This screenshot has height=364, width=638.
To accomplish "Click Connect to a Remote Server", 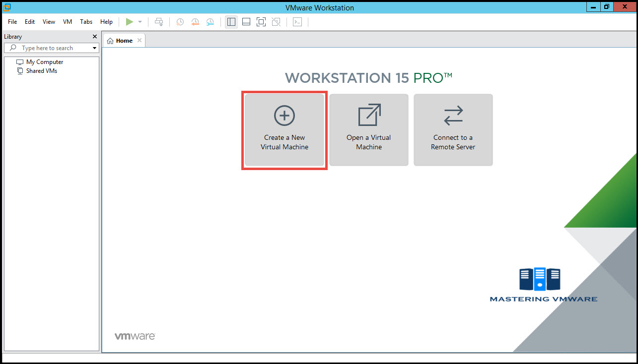I will (453, 130).
